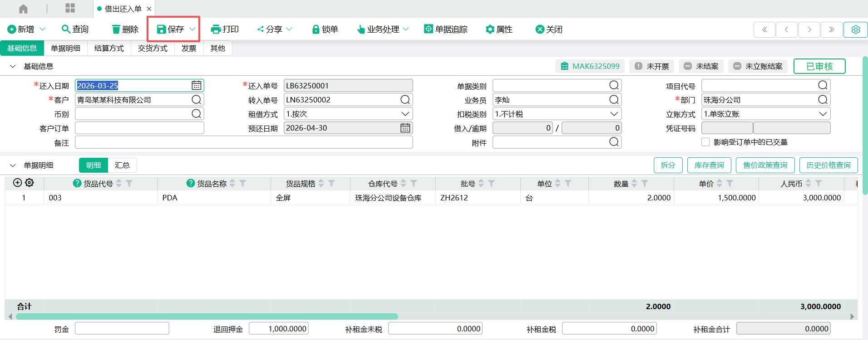The image size is (868, 340).
Task: Expand the 租借方式 dropdown
Action: pos(405,114)
